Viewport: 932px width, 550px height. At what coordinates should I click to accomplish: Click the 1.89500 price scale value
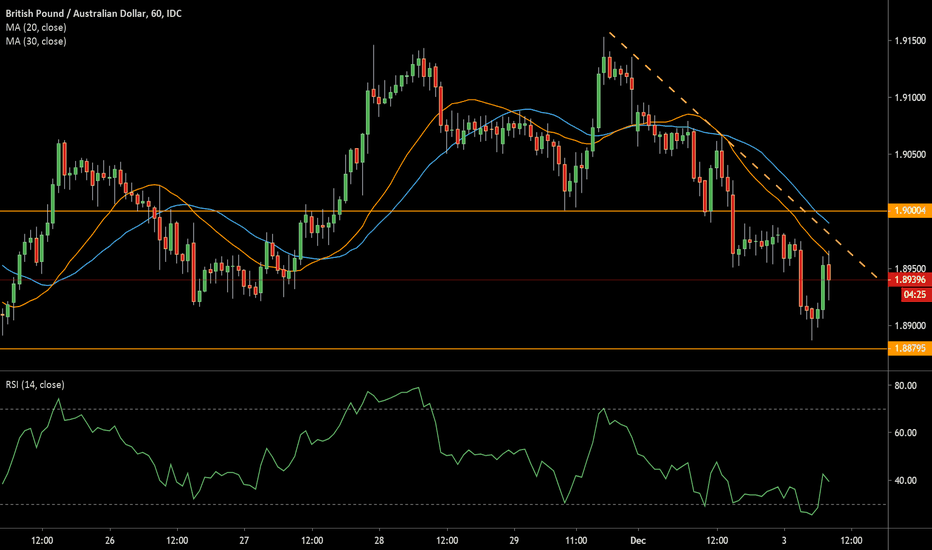click(910, 269)
